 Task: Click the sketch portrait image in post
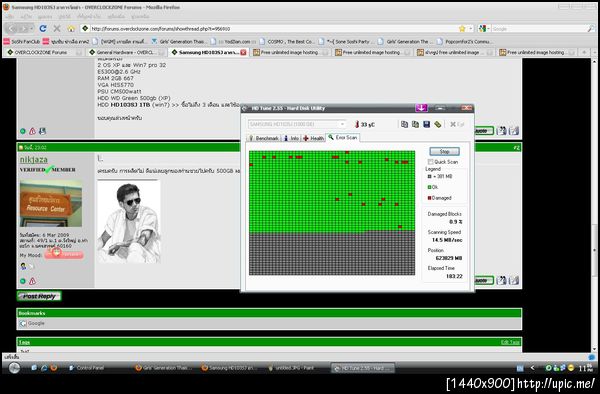[x=129, y=221]
